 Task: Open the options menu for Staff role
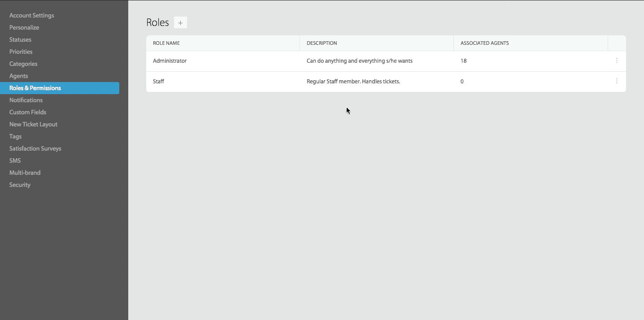coord(617,81)
